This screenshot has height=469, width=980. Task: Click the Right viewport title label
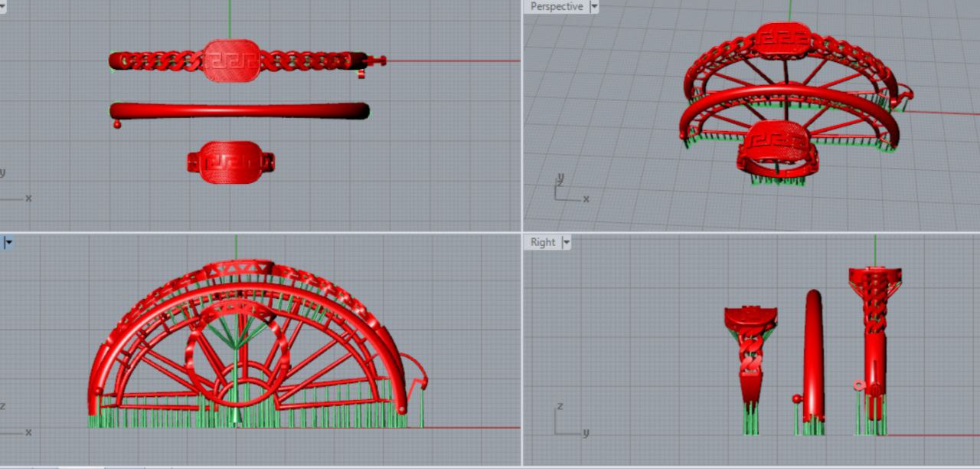click(543, 242)
